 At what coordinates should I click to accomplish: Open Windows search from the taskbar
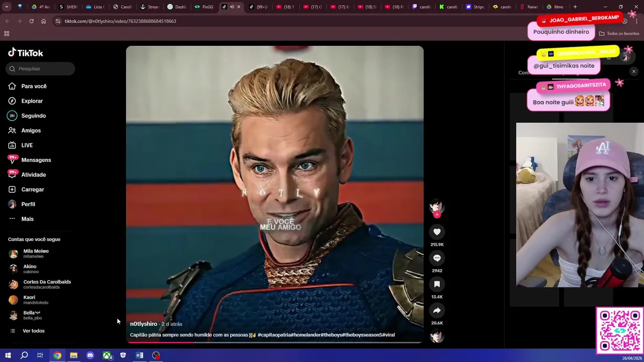click(x=24, y=355)
